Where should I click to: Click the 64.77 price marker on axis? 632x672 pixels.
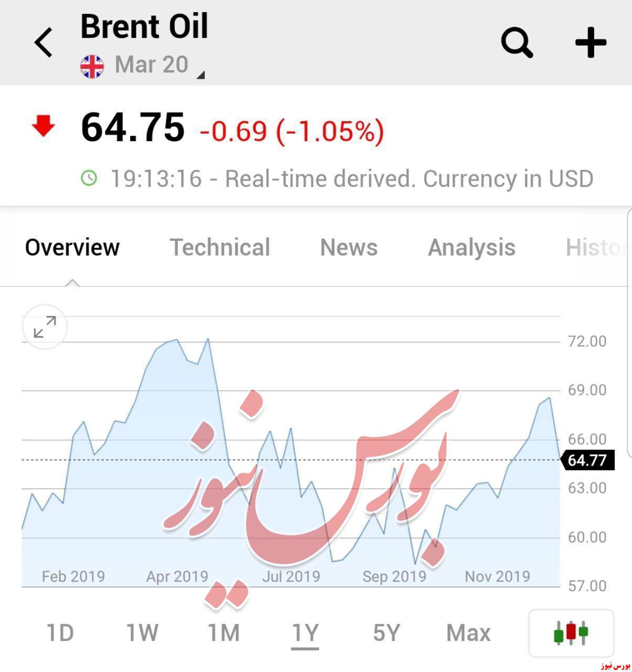(587, 460)
